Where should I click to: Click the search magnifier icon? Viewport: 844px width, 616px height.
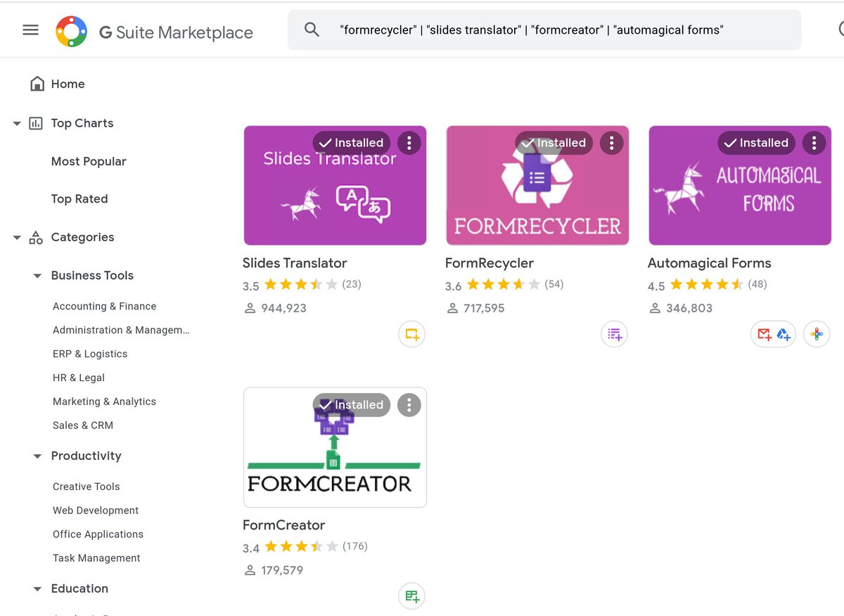(312, 30)
